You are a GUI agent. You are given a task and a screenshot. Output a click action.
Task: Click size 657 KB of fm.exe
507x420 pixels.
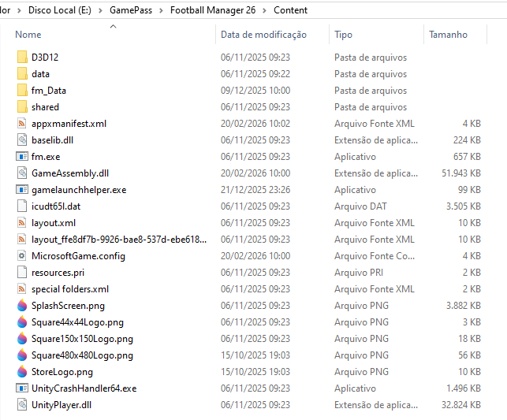coord(467,156)
